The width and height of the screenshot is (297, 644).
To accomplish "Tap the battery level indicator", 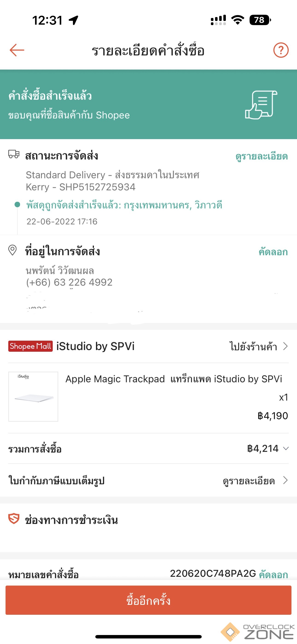I will (x=260, y=20).
